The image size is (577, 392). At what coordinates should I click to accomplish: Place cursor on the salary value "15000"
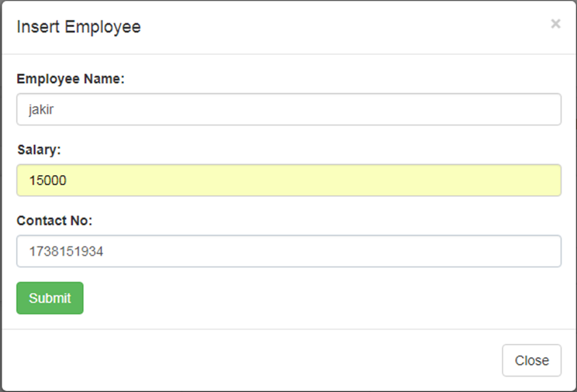(48, 181)
